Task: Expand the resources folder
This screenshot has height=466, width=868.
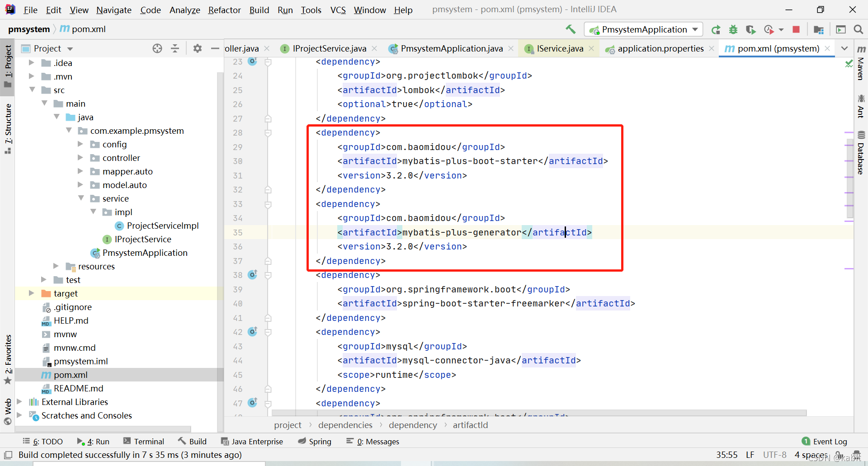Action: (56, 266)
